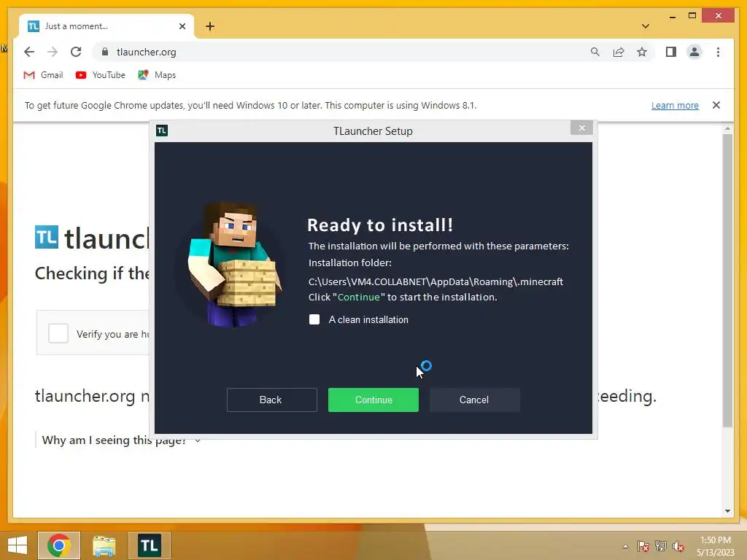The image size is (747, 560).
Task: Click the scroll down arrow of page scrollbar
Action: tap(727, 511)
